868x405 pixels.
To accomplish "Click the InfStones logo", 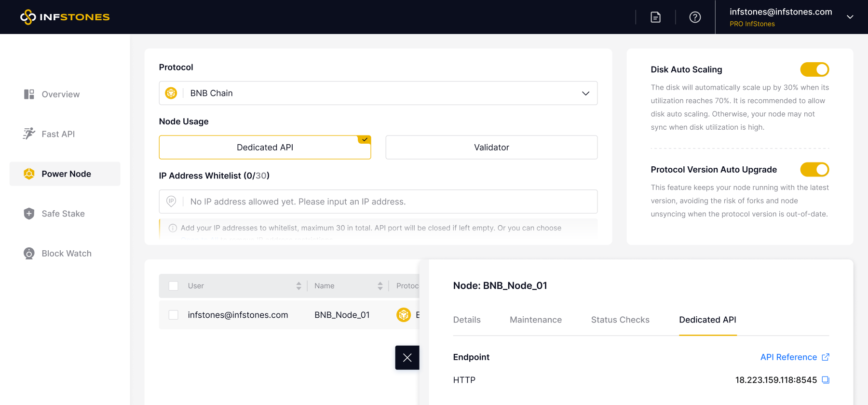I will click(x=65, y=17).
